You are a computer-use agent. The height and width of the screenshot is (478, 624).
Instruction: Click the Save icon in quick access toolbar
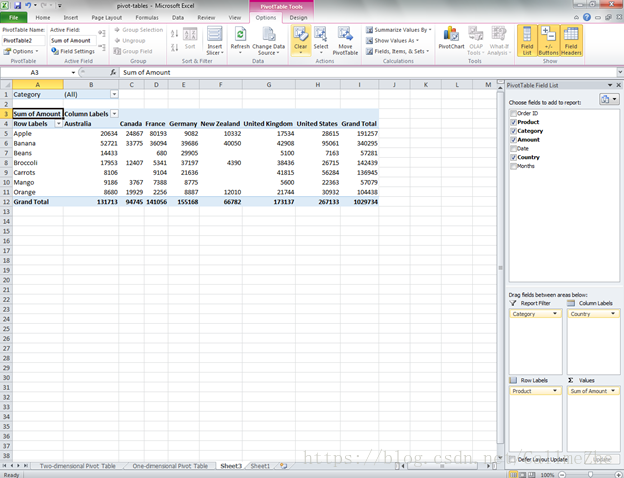click(x=18, y=6)
